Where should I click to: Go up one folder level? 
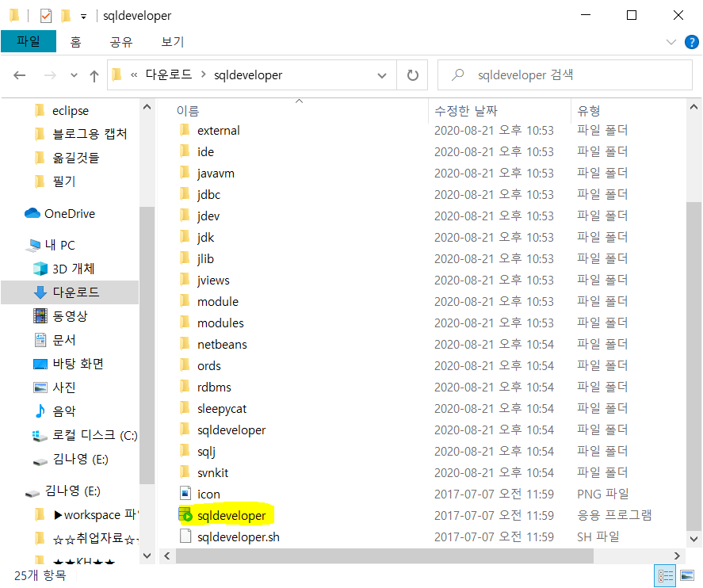pyautogui.click(x=94, y=75)
